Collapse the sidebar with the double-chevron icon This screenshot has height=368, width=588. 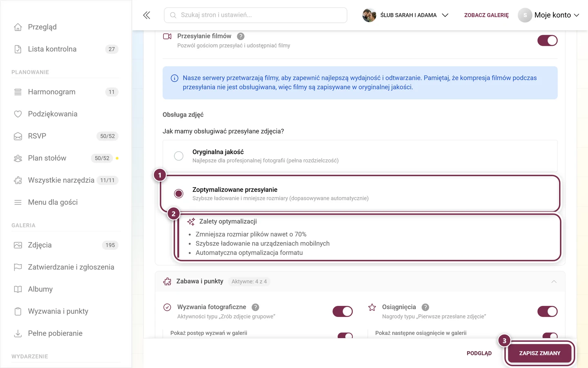point(147,15)
